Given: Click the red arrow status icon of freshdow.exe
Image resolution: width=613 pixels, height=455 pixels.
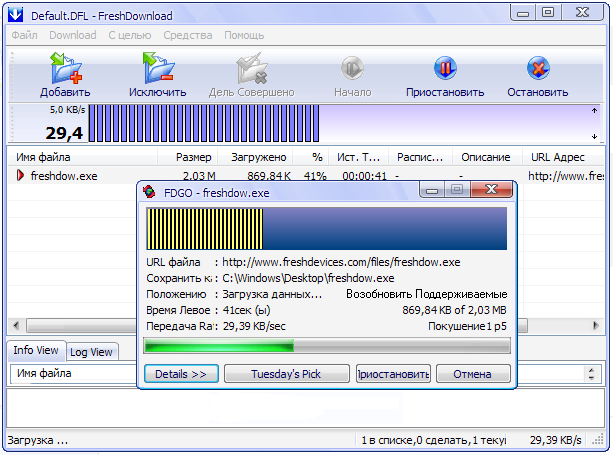Looking at the screenshot, I should tap(20, 176).
